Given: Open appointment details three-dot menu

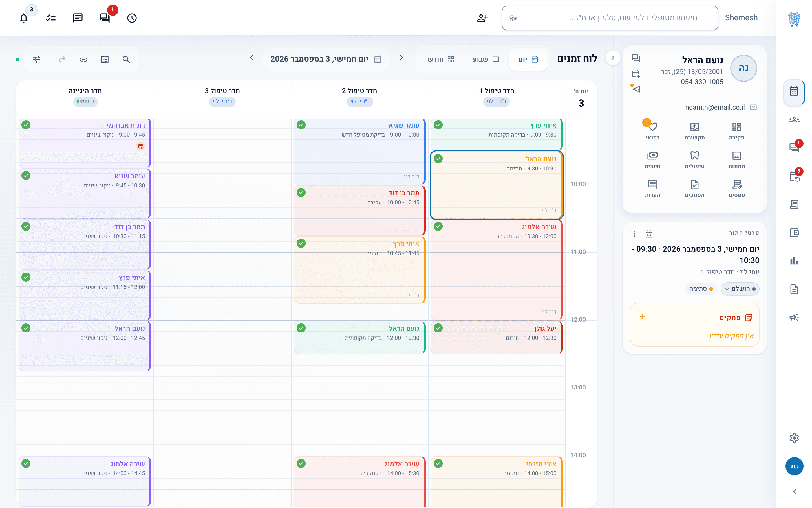Looking at the screenshot, I should point(634,233).
